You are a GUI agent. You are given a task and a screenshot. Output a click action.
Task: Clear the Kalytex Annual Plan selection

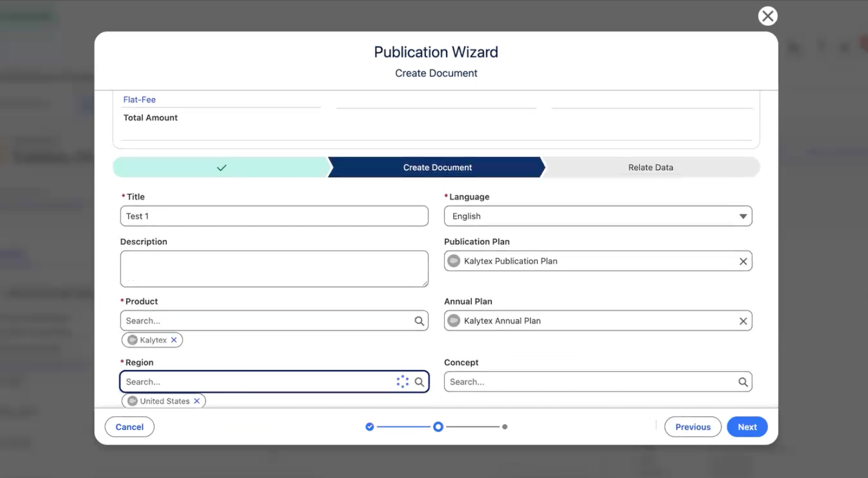[x=743, y=321]
